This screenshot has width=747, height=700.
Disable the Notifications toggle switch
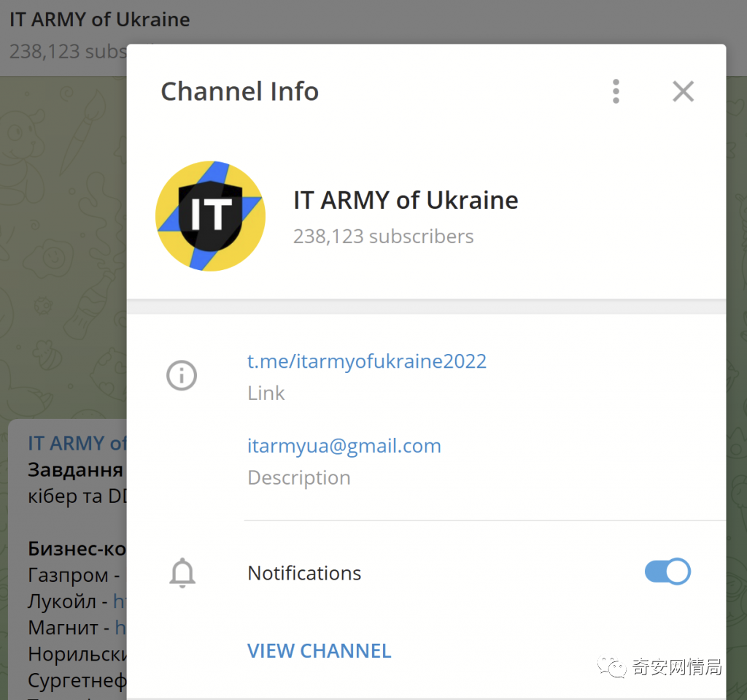click(667, 572)
